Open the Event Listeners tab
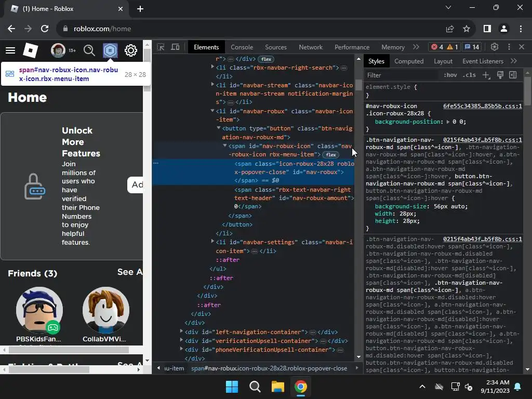 pyautogui.click(x=483, y=61)
